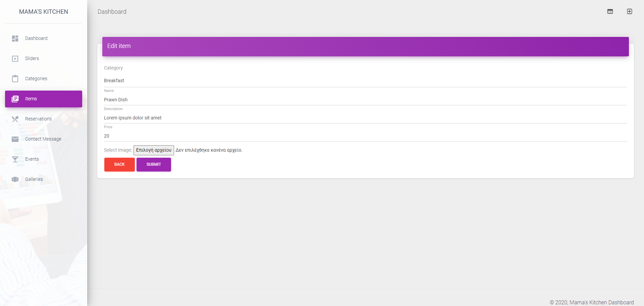Click the Galleries carousel icon
This screenshot has width=644, height=306.
click(x=15, y=179)
